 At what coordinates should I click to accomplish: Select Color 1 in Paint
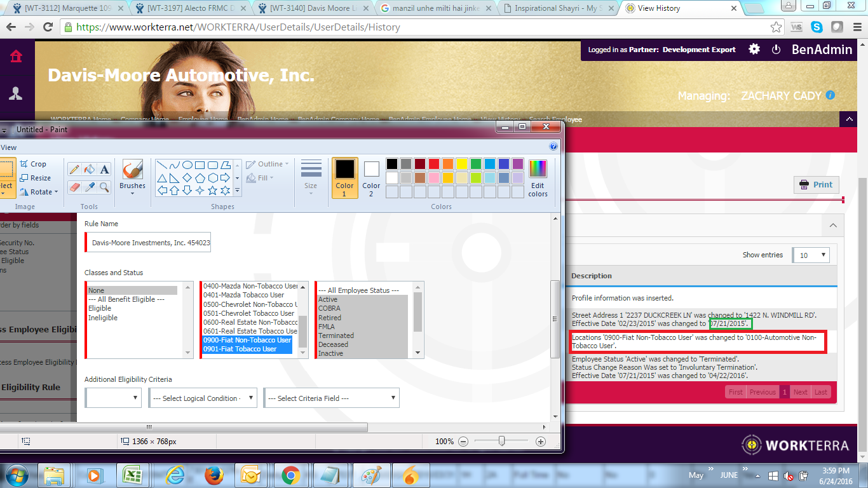point(345,177)
